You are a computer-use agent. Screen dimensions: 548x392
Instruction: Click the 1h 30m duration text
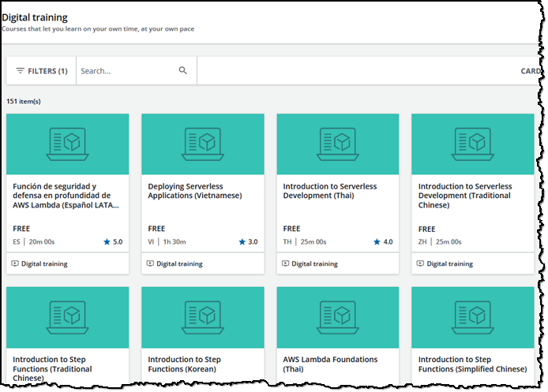click(x=175, y=241)
